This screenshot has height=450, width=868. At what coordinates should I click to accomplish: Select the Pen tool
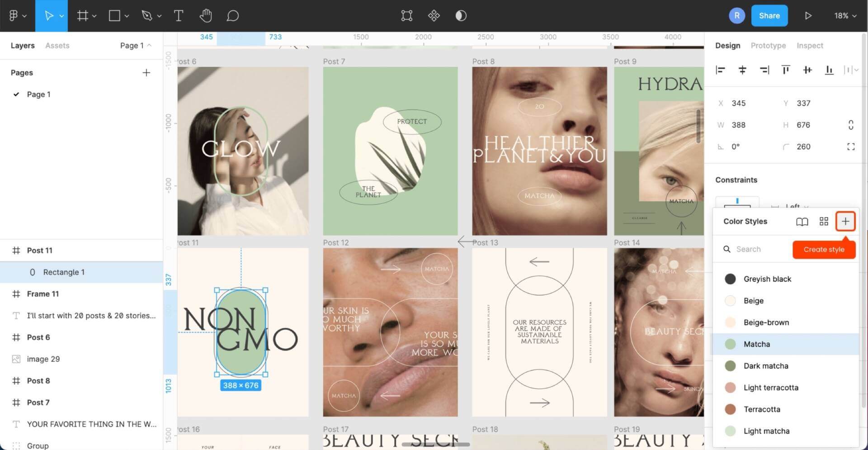coord(147,15)
